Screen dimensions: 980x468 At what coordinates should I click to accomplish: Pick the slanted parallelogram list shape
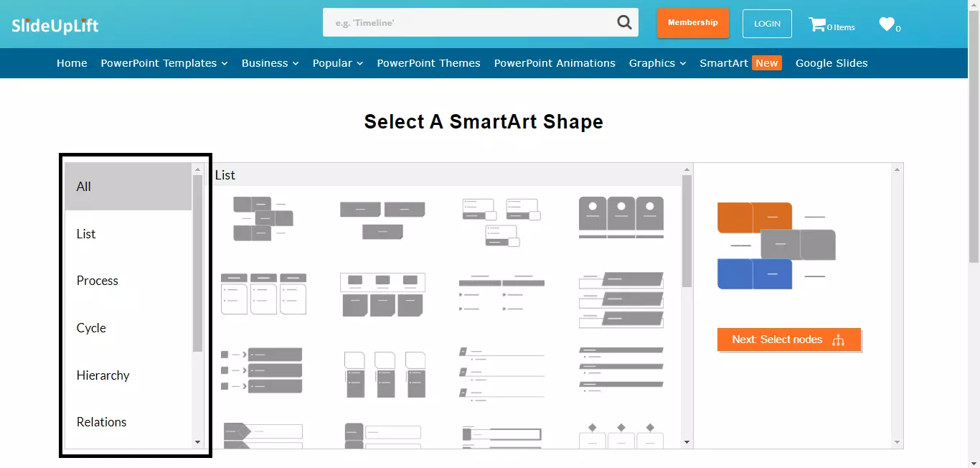point(621,300)
